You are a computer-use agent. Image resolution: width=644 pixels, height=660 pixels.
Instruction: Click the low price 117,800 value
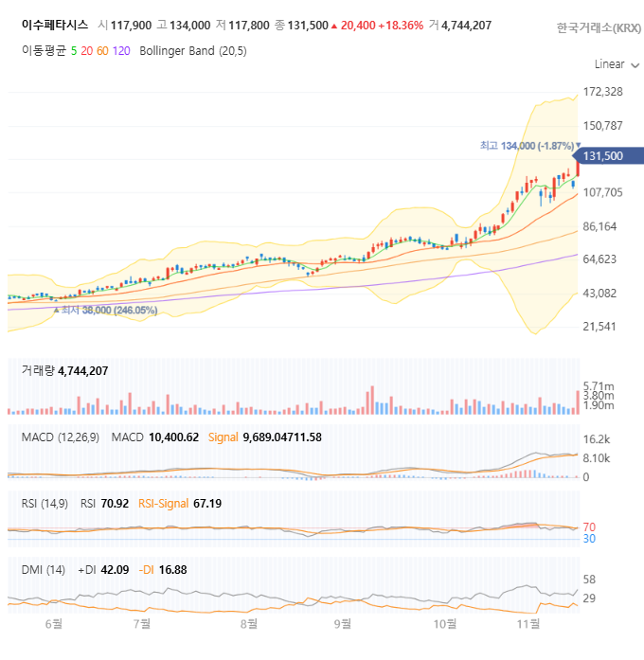[x=249, y=26]
